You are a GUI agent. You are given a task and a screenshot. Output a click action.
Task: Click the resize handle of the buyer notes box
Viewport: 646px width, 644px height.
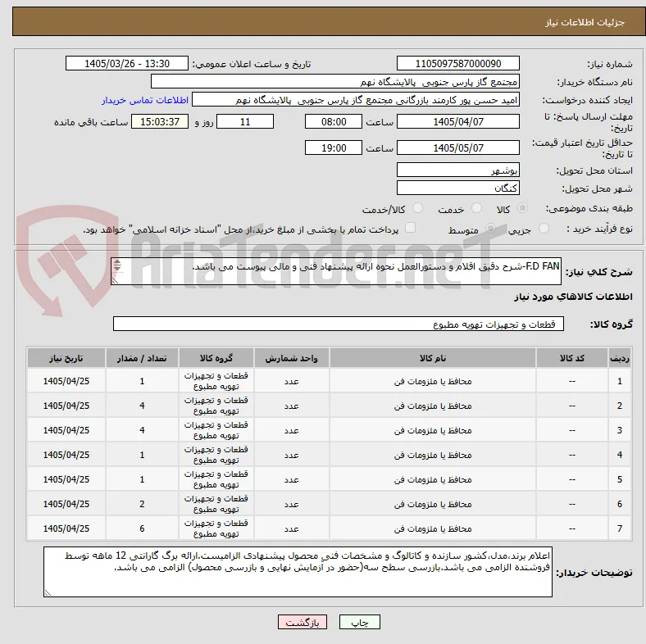point(48,592)
